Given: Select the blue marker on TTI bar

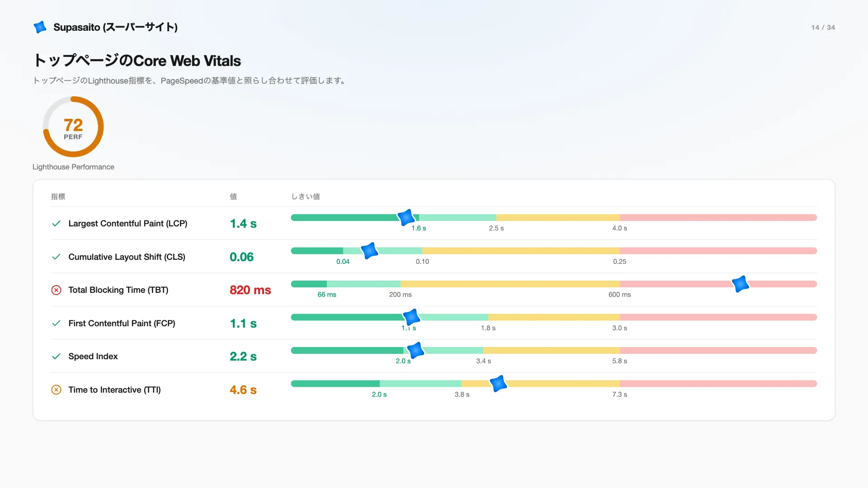Looking at the screenshot, I should tap(498, 384).
